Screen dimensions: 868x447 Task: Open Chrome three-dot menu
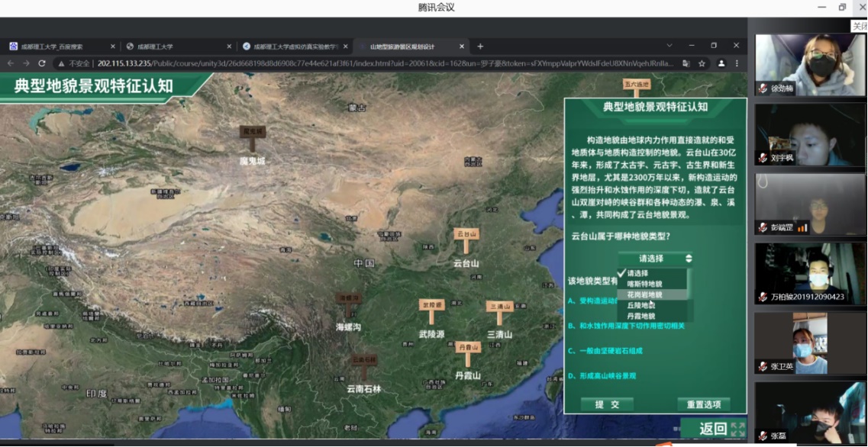pos(737,63)
